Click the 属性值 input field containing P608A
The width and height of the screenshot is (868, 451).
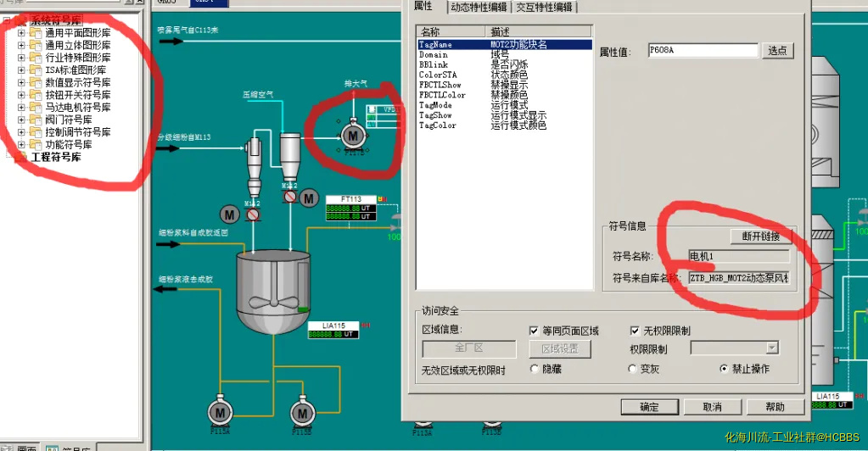pos(701,51)
